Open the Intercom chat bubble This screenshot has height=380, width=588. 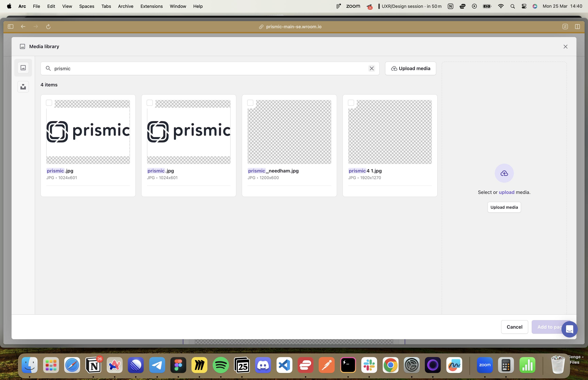[x=569, y=329]
